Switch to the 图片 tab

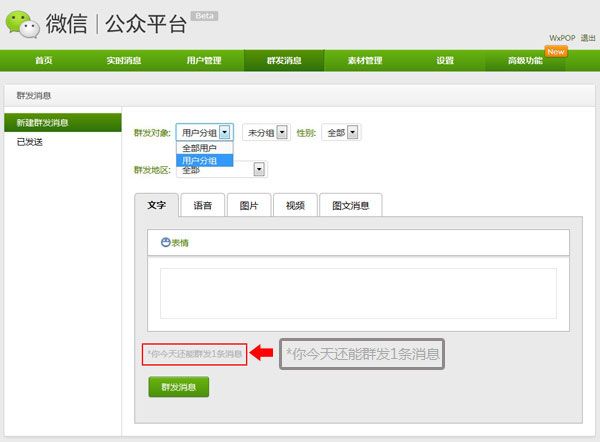249,206
